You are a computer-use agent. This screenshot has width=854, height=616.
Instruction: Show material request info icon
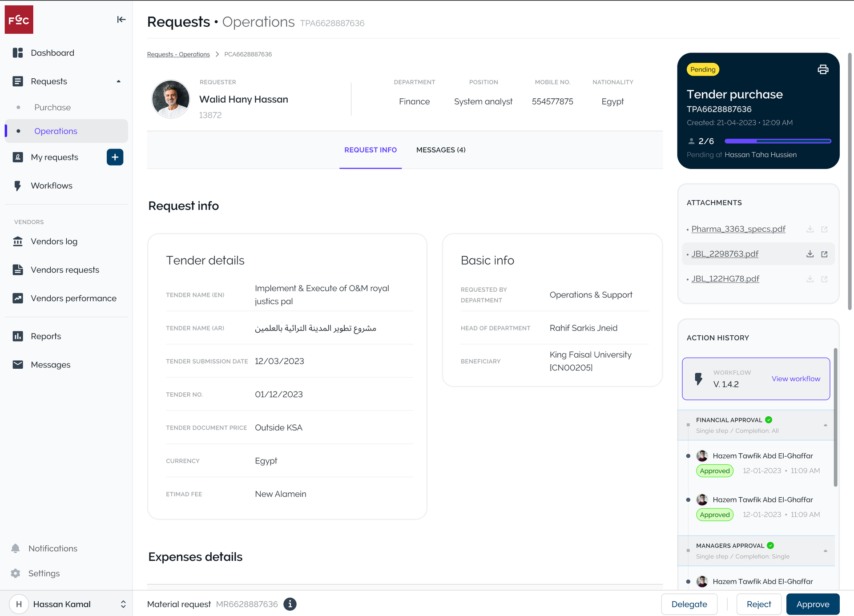[x=290, y=604]
